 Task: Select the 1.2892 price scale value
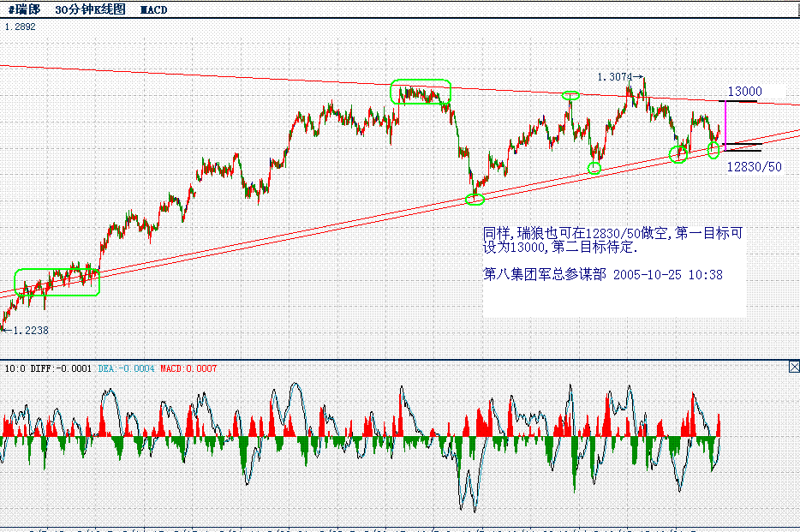(21, 27)
